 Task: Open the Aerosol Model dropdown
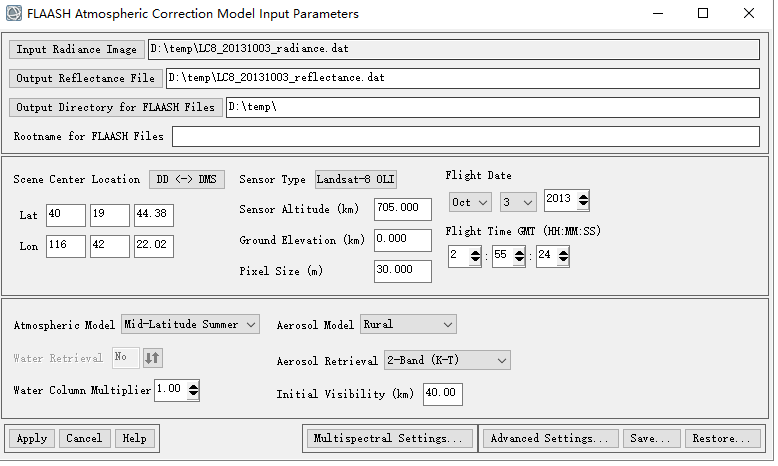(408, 325)
